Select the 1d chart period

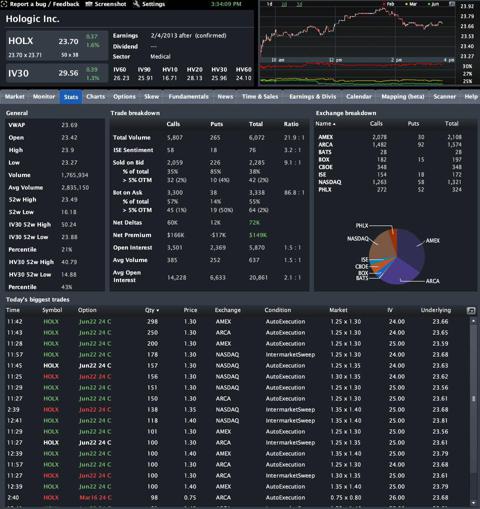(269, 4)
